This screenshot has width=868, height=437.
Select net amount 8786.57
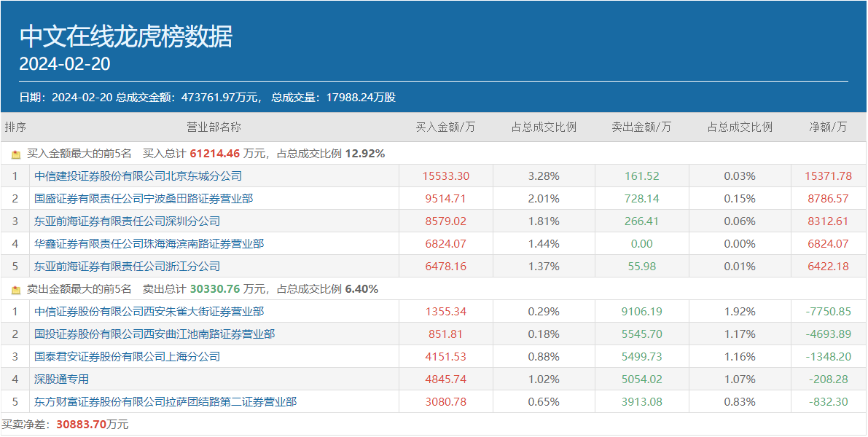[828, 199]
